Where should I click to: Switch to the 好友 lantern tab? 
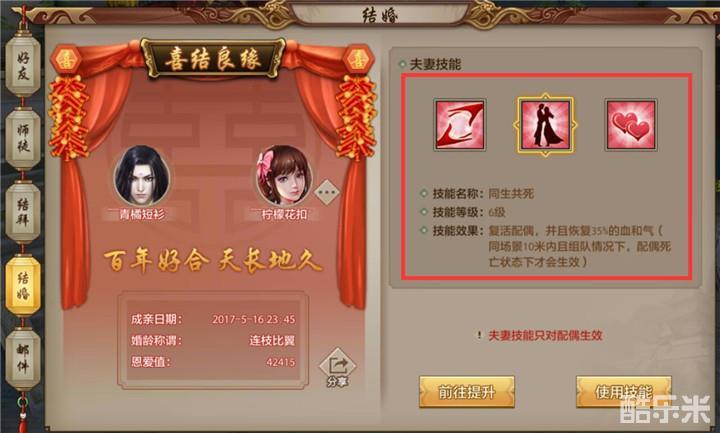click(23, 65)
